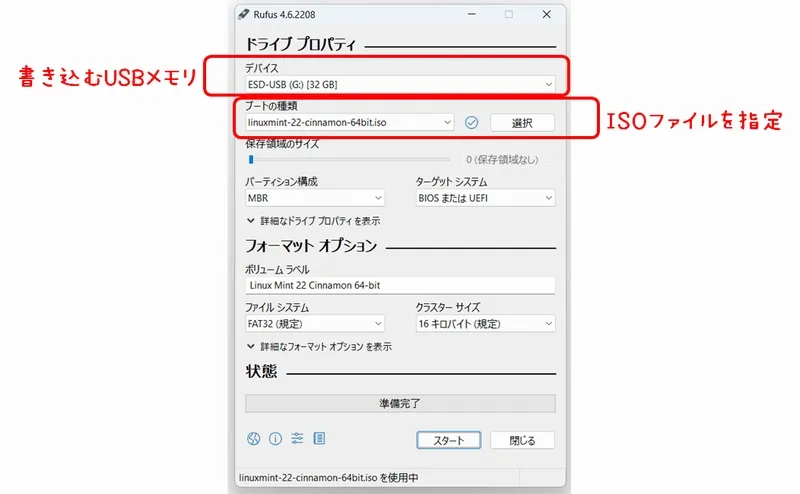Screen dimensions: 800x494
Task: Open the settings sliders icon
Action: (297, 439)
